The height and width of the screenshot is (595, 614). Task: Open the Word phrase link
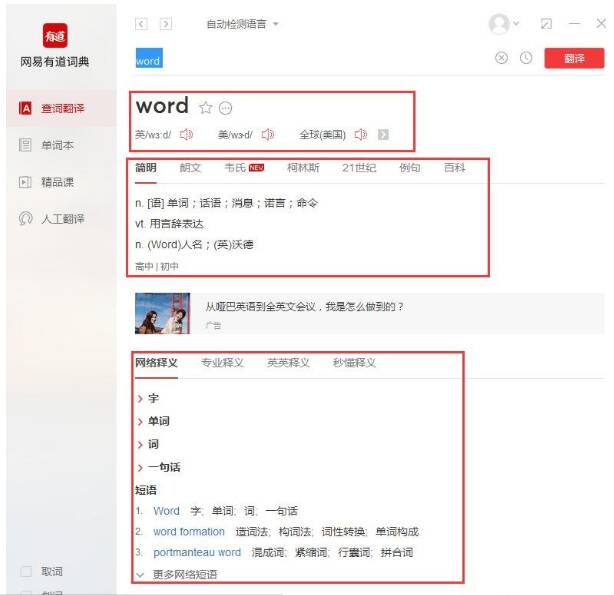pyautogui.click(x=166, y=511)
